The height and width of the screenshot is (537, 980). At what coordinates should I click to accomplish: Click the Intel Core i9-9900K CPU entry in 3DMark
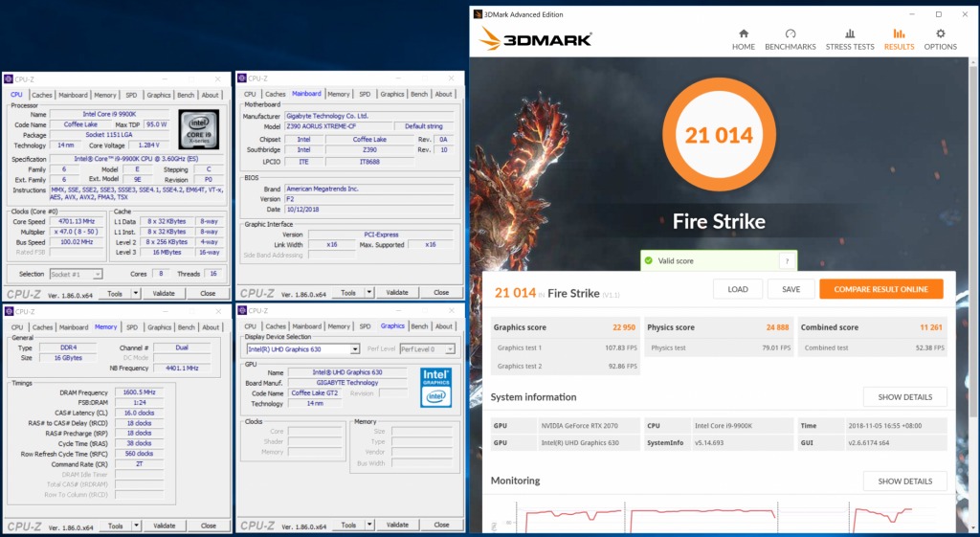(x=724, y=426)
